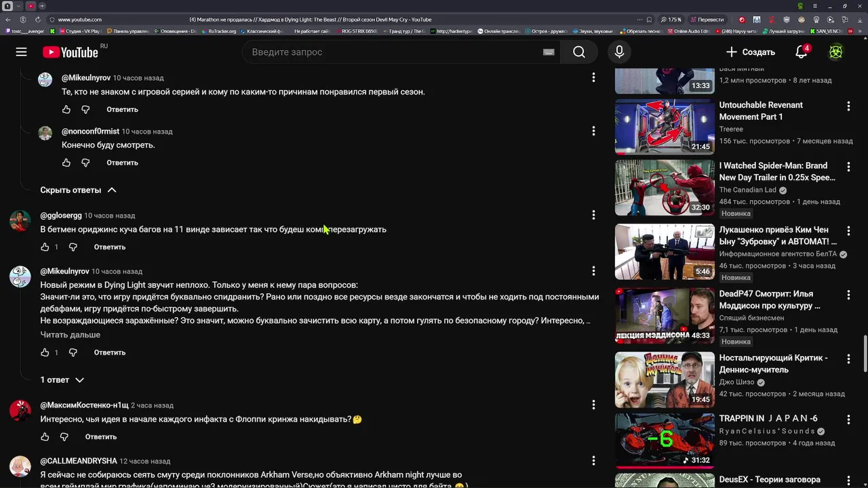868x488 pixels.
Task: Open menu for 'Лукашенко привёз Ким Чен' video
Action: coord(848,231)
